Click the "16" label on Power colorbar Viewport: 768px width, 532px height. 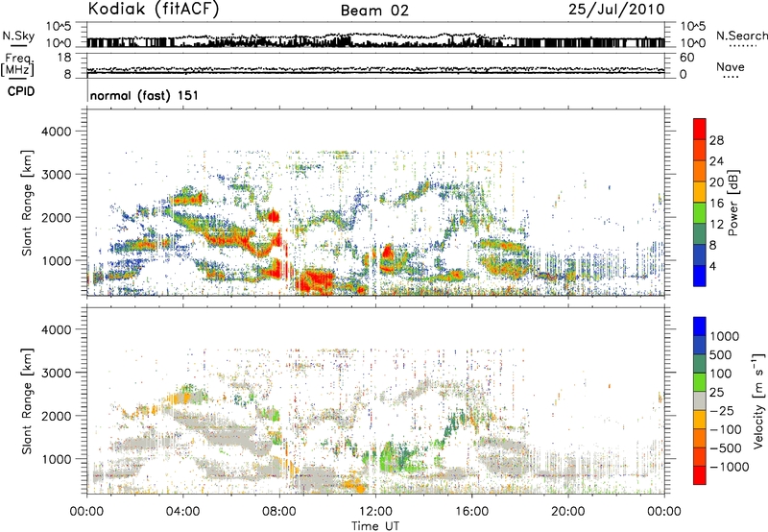pos(716,204)
